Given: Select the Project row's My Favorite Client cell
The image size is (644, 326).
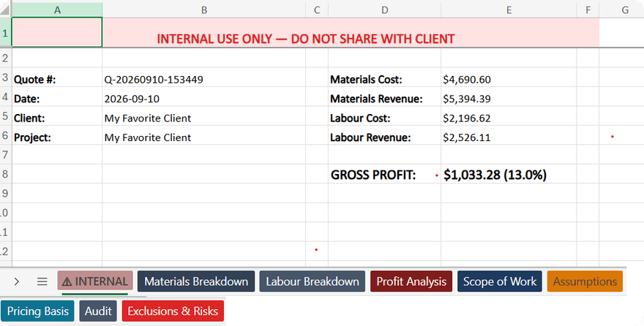Looking at the screenshot, I should [203, 136].
